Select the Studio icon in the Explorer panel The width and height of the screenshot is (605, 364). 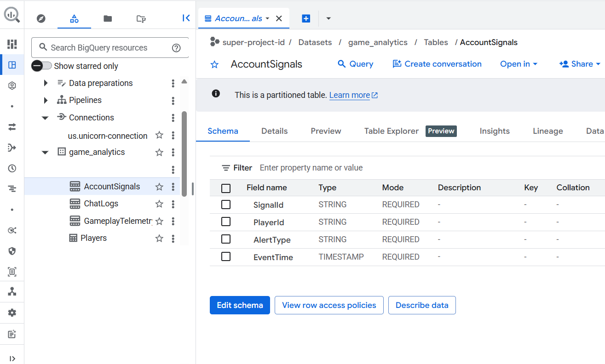[74, 18]
